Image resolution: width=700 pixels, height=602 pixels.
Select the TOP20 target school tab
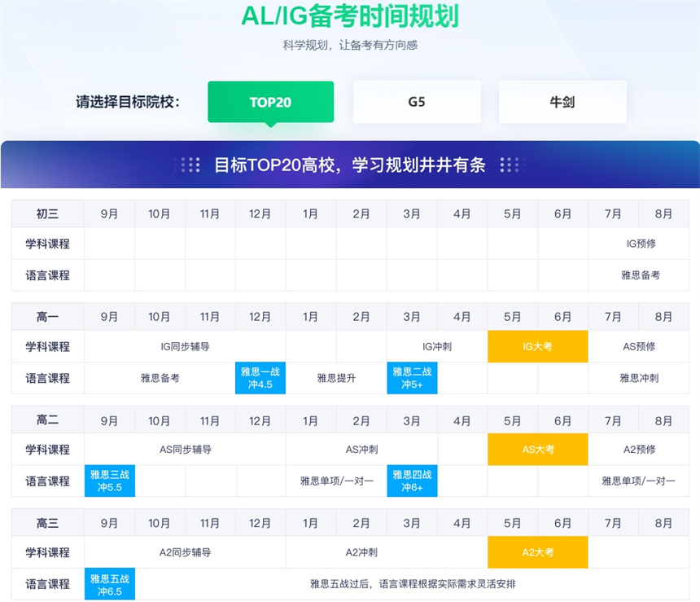[270, 102]
